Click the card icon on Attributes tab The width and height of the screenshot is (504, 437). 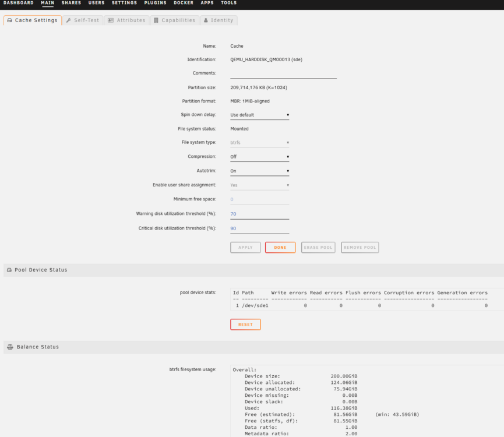click(x=111, y=20)
